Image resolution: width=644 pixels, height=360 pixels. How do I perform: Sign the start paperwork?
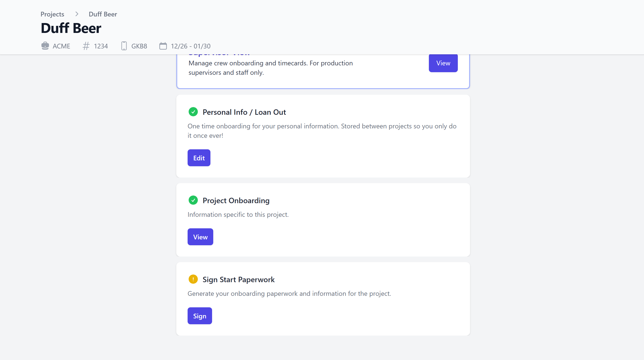point(200,316)
